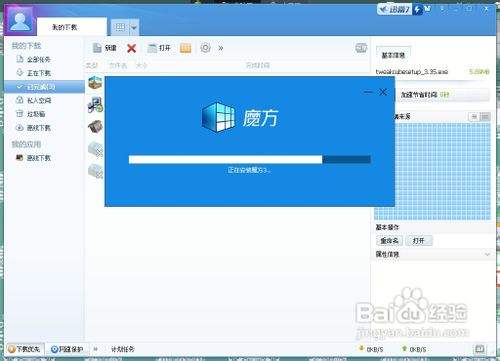Expand the dropdown arrow beside the grid tab
The width and height of the screenshot is (500, 361).
tap(134, 28)
